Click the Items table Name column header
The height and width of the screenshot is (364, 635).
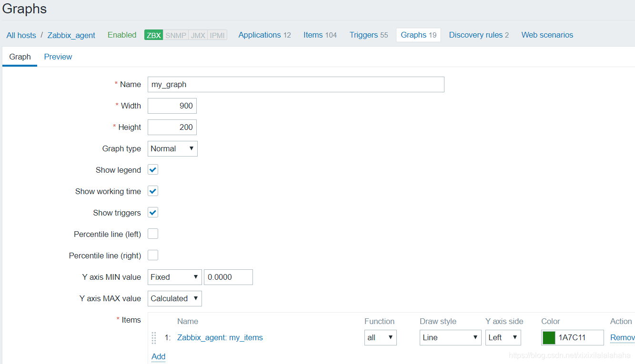[x=188, y=321]
